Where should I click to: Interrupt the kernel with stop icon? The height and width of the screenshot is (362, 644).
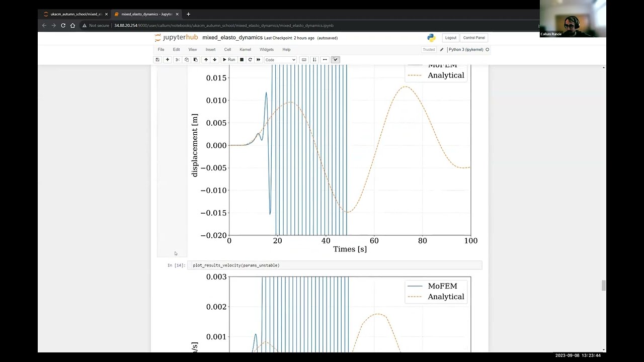(242, 59)
